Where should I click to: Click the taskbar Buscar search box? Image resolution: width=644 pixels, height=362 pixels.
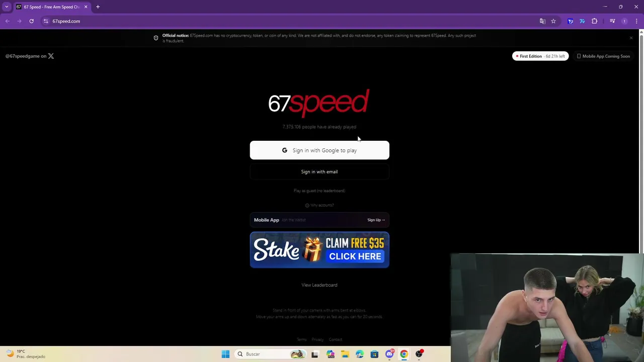(x=271, y=354)
